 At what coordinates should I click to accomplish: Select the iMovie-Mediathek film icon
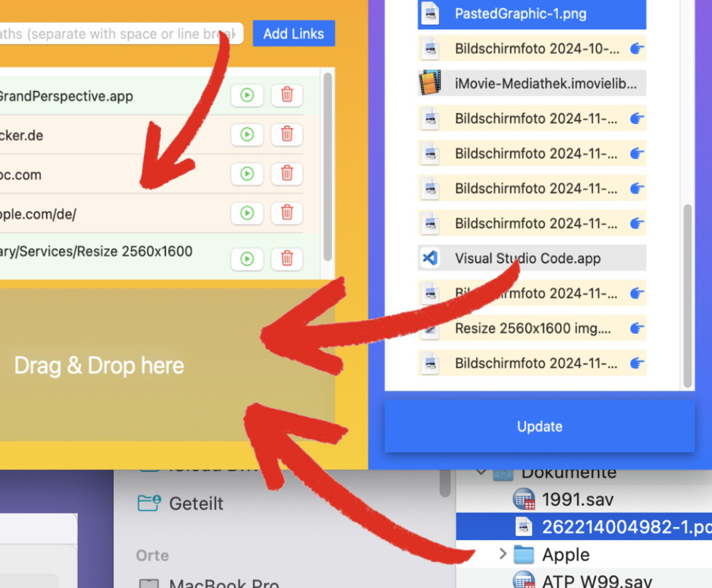430,84
